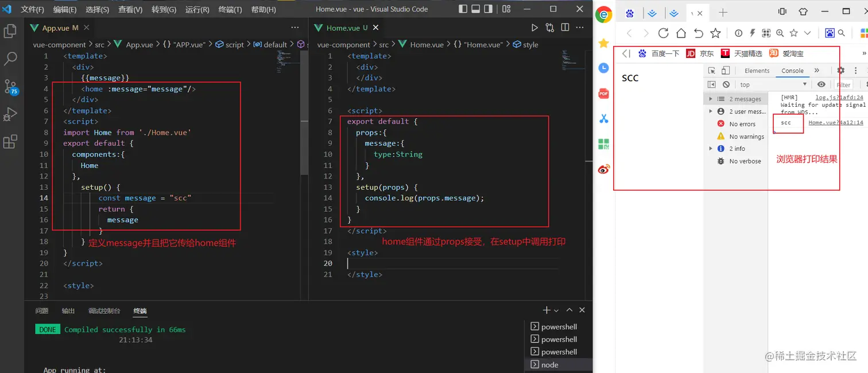Open the Search view in the activity bar
The width and height of the screenshot is (868, 373).
[10, 59]
